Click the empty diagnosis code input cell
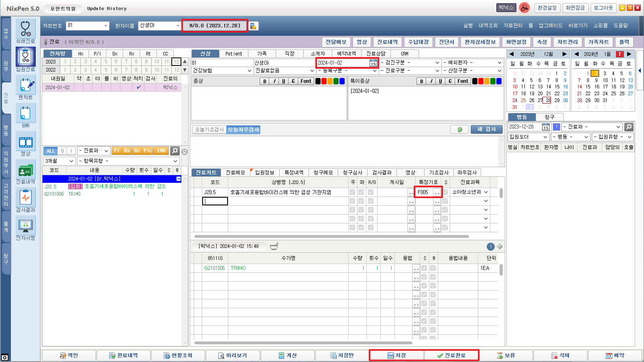This screenshot has width=644, height=362. coord(215,201)
